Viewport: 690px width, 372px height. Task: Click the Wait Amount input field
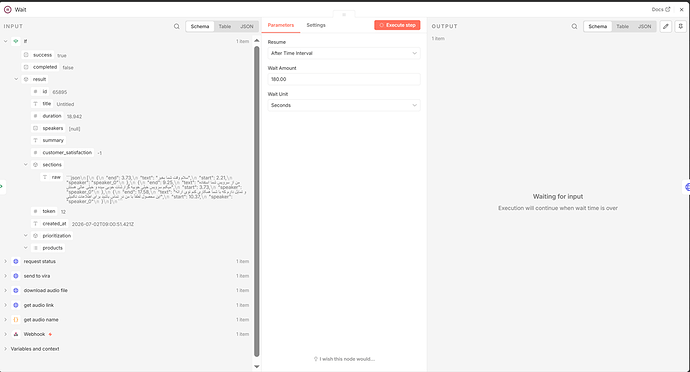[x=344, y=79]
